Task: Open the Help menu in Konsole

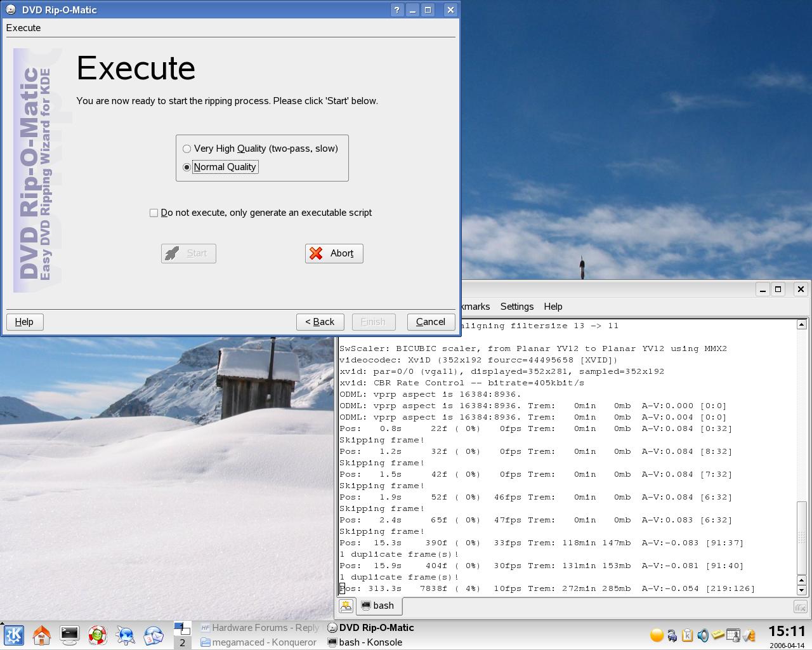Action: [553, 307]
